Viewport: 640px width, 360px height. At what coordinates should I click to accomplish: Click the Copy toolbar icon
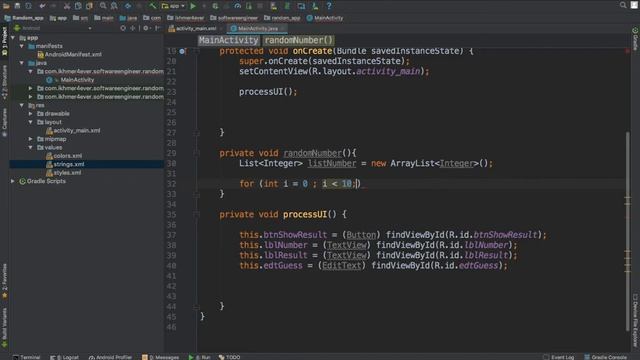pos(78,6)
